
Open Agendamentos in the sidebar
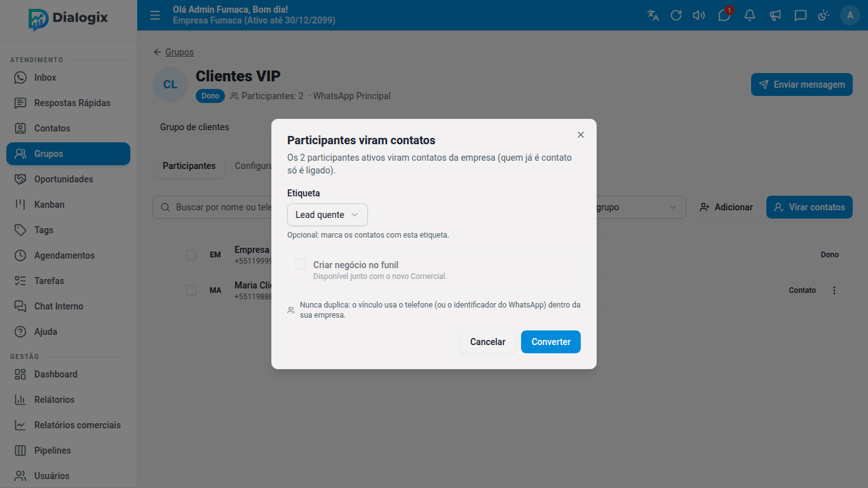coord(68,255)
